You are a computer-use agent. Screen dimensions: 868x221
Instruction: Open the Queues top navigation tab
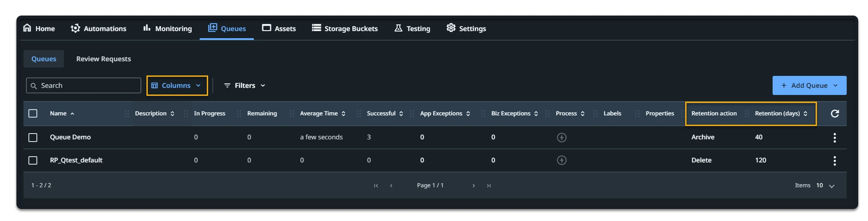227,28
